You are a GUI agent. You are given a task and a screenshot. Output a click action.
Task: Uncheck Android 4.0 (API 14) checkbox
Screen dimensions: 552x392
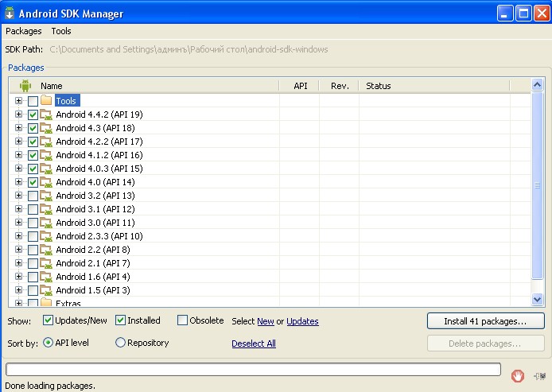(x=33, y=182)
